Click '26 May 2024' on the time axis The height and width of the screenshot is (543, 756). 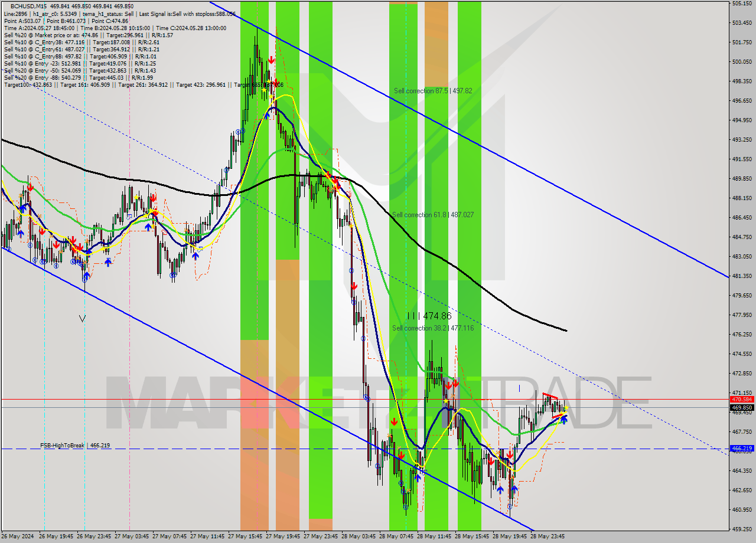pos(17,537)
